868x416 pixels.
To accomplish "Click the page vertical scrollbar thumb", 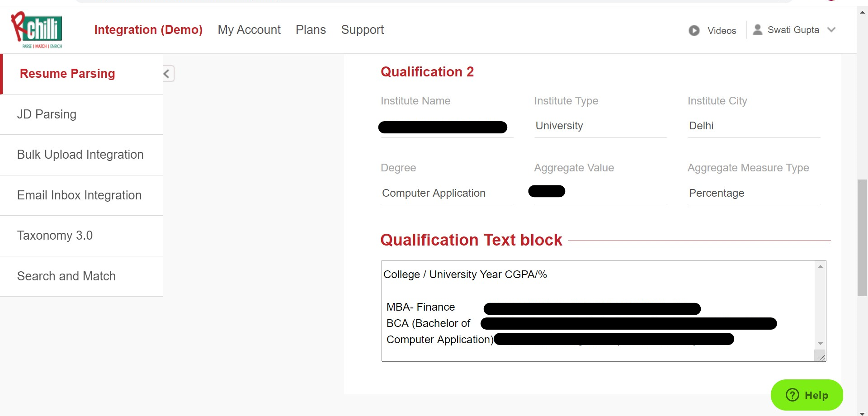I will point(862,238).
